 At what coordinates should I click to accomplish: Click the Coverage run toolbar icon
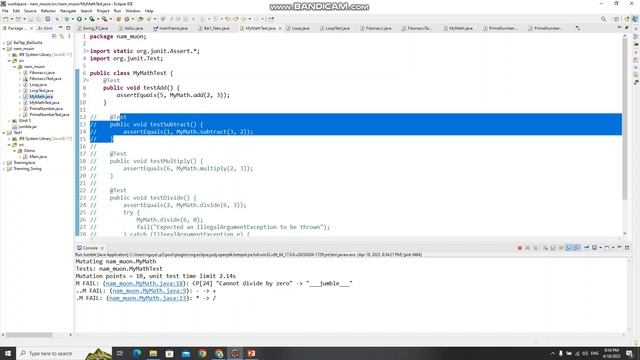tap(91, 19)
